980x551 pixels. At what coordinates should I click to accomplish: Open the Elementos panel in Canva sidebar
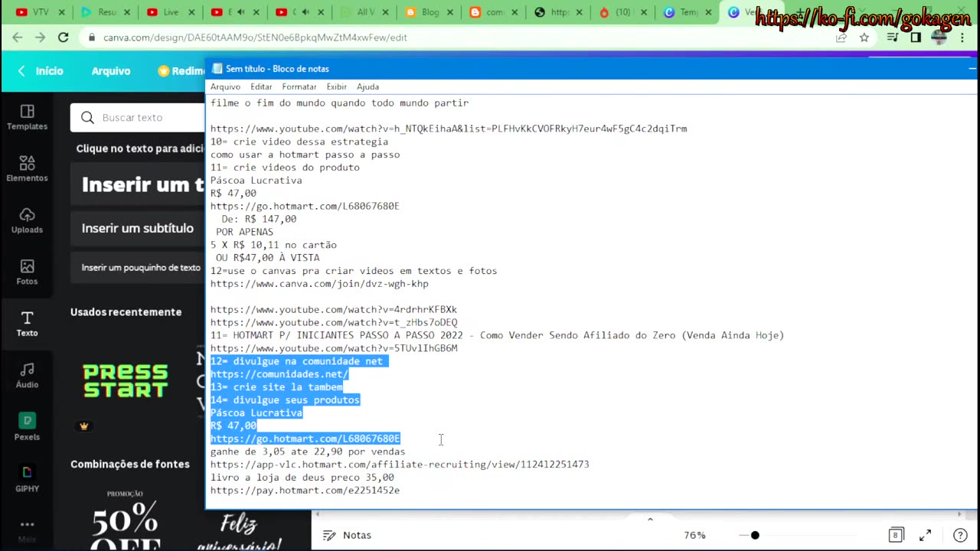pos(27,168)
